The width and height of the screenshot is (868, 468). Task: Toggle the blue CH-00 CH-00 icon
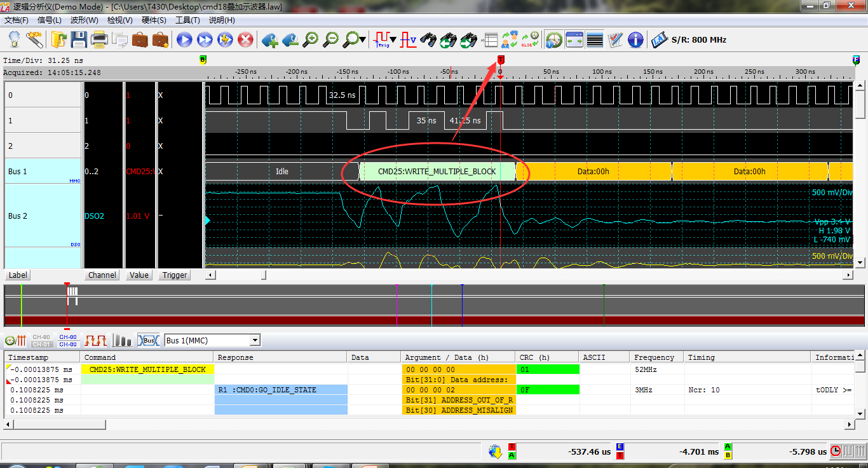click(68, 340)
